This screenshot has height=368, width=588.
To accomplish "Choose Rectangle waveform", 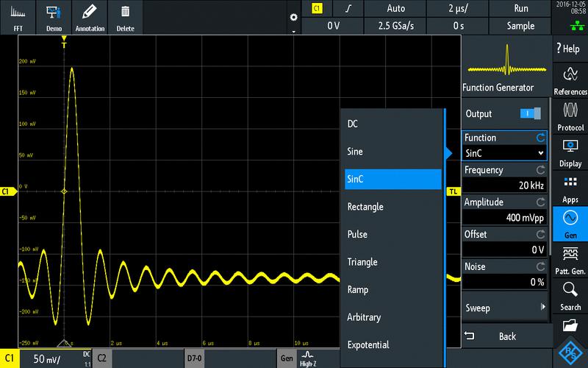I will [x=393, y=207].
